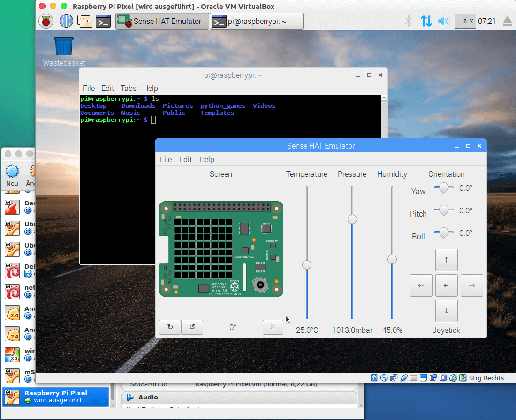This screenshot has width=516, height=420.
Task: Push joystick left arrow button
Action: point(421,285)
